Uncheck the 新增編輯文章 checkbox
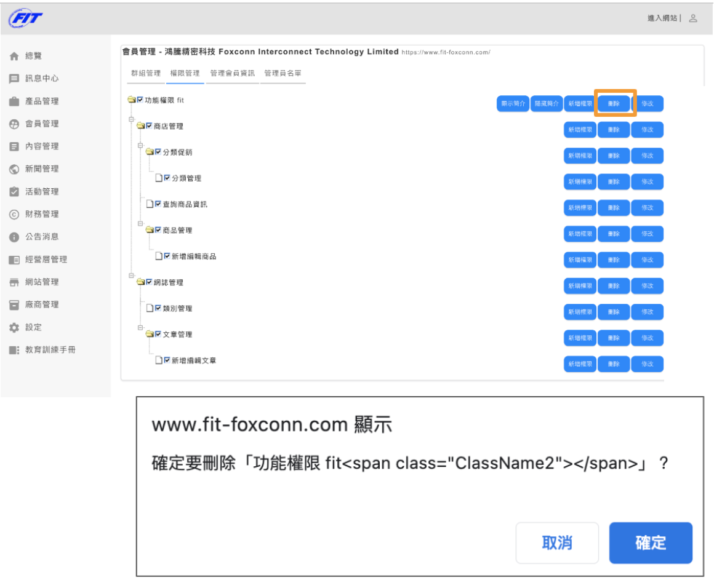 (167, 360)
